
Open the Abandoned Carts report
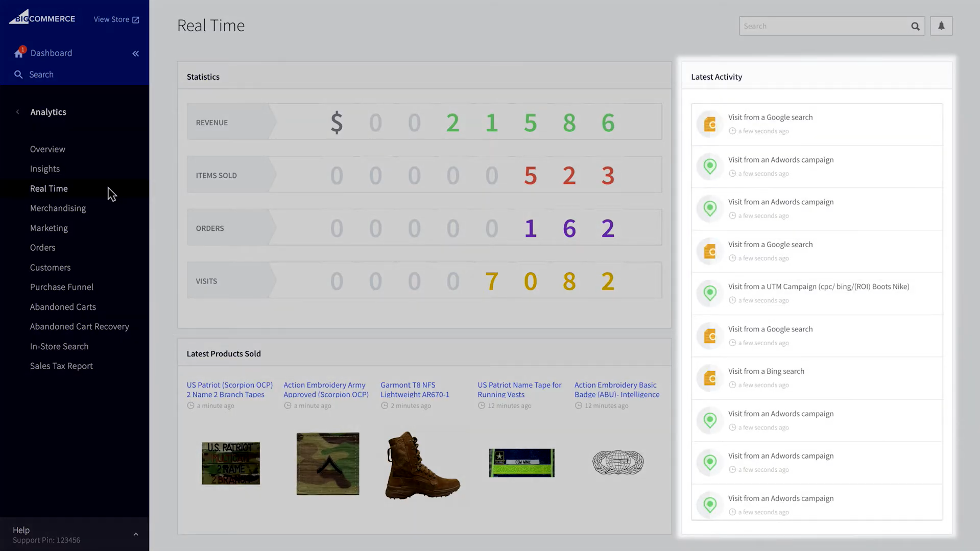(63, 307)
